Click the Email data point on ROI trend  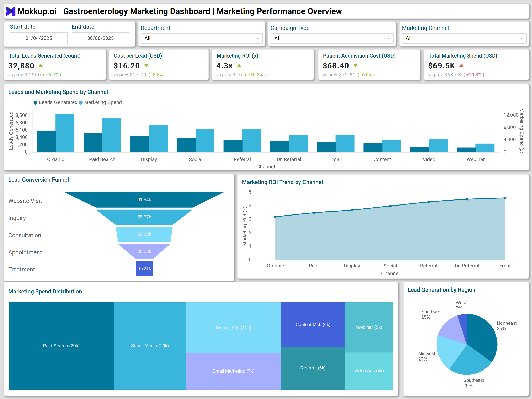(x=505, y=198)
